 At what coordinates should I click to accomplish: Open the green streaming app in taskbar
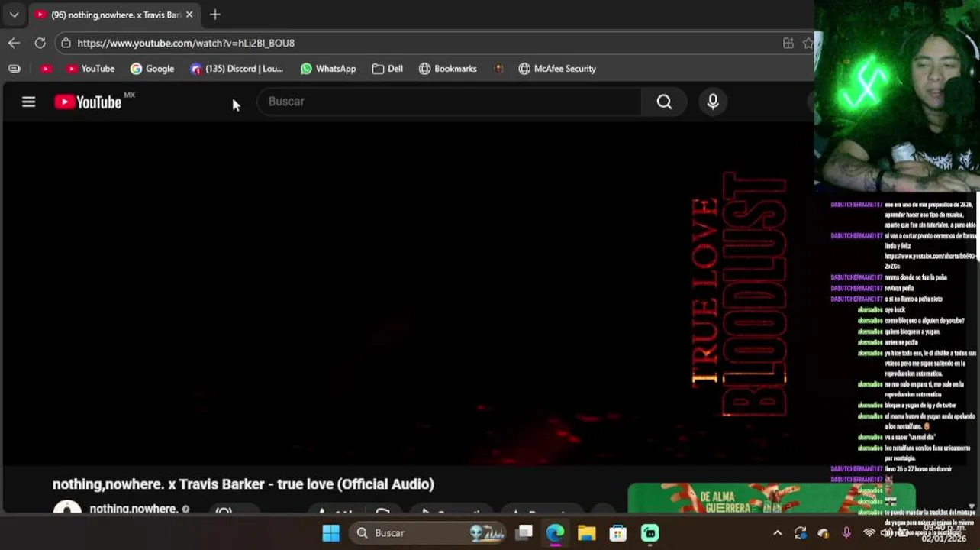pyautogui.click(x=650, y=532)
